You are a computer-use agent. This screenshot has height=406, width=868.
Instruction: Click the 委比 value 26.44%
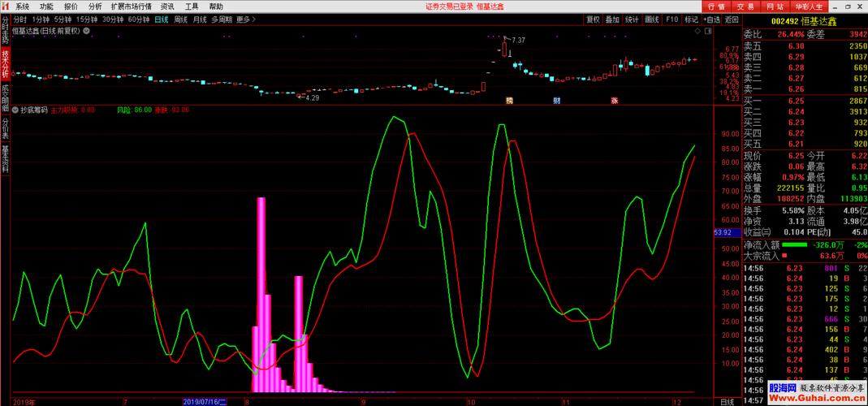tap(790, 34)
